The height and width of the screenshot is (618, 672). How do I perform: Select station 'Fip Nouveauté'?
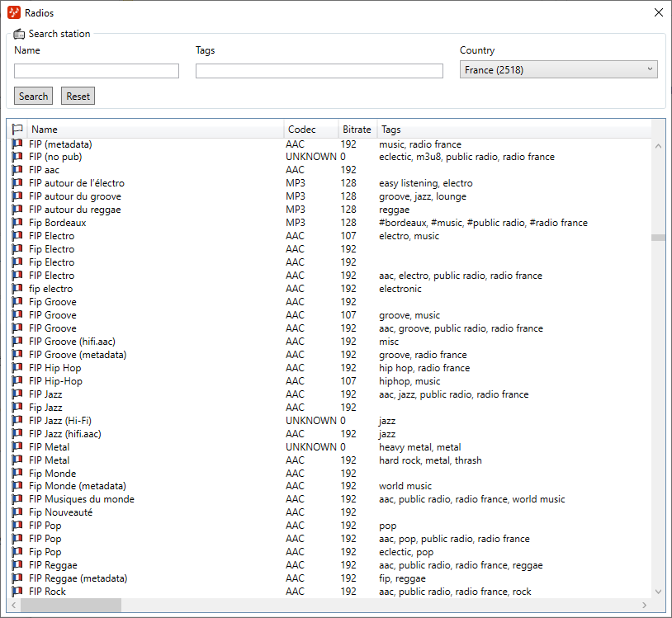60,512
